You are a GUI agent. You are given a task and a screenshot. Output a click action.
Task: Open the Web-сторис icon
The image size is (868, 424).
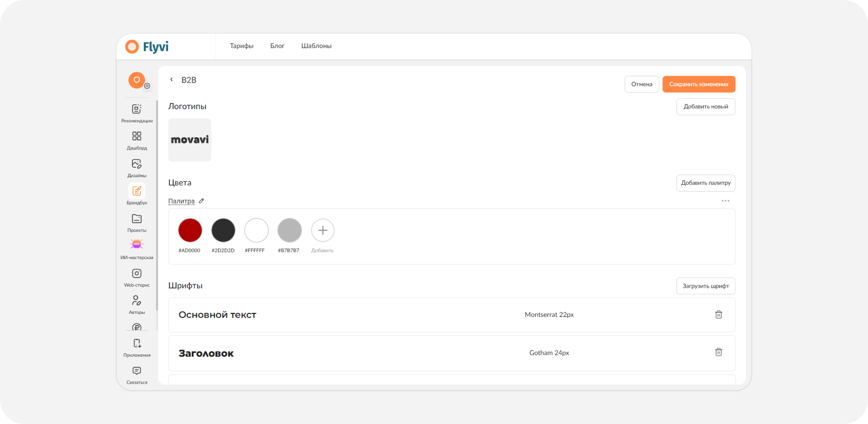click(137, 273)
